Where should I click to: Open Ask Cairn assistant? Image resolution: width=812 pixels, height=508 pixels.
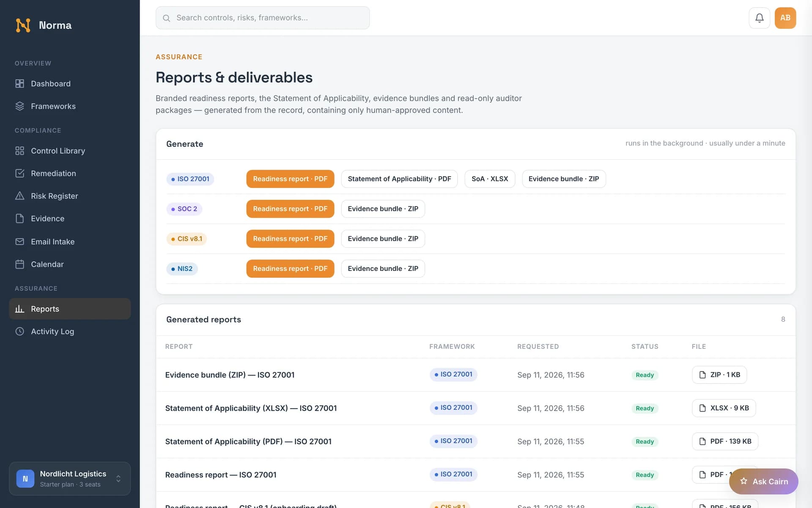pos(764,482)
